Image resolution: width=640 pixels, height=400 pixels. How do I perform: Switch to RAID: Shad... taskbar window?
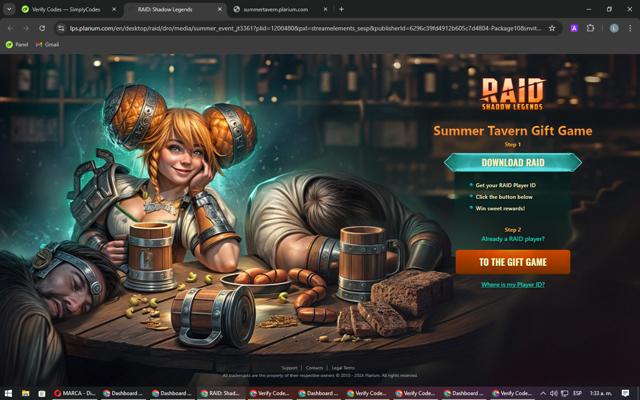220,393
